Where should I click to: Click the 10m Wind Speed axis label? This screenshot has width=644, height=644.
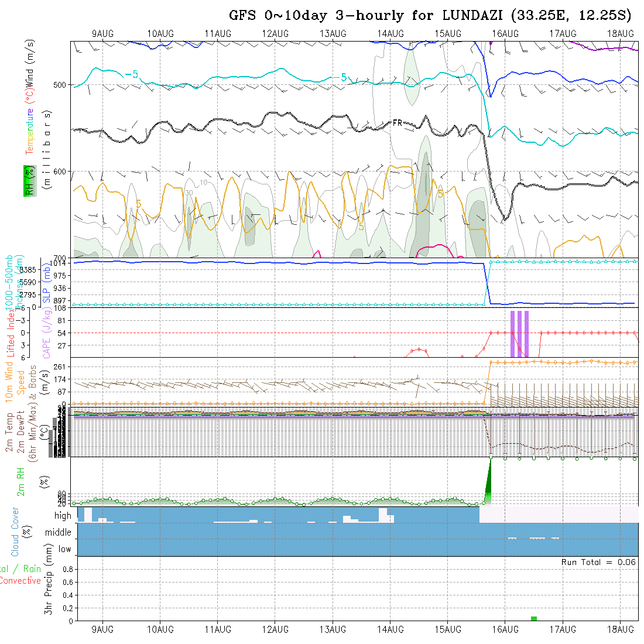coord(15,382)
